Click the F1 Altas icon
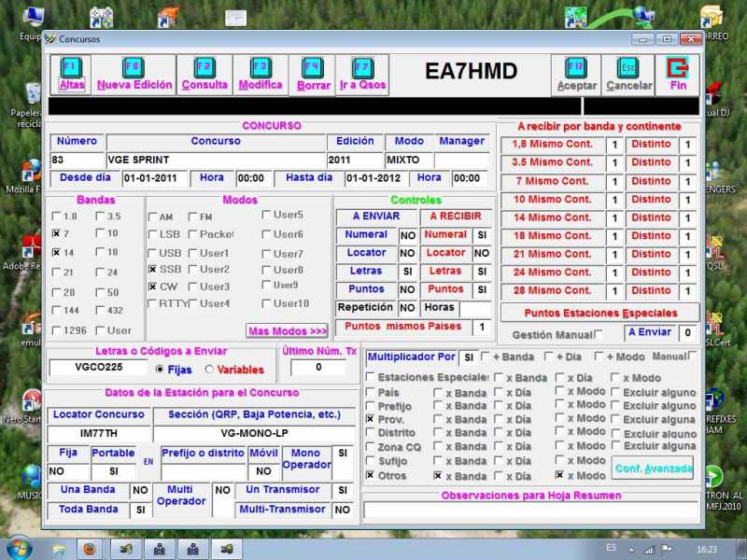This screenshot has height=560, width=747. [x=72, y=67]
